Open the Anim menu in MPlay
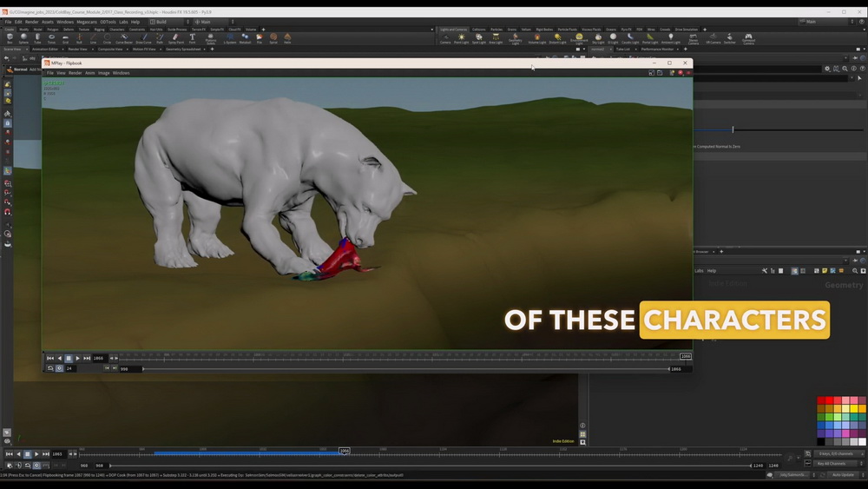This screenshot has width=868, height=489. tap(89, 73)
